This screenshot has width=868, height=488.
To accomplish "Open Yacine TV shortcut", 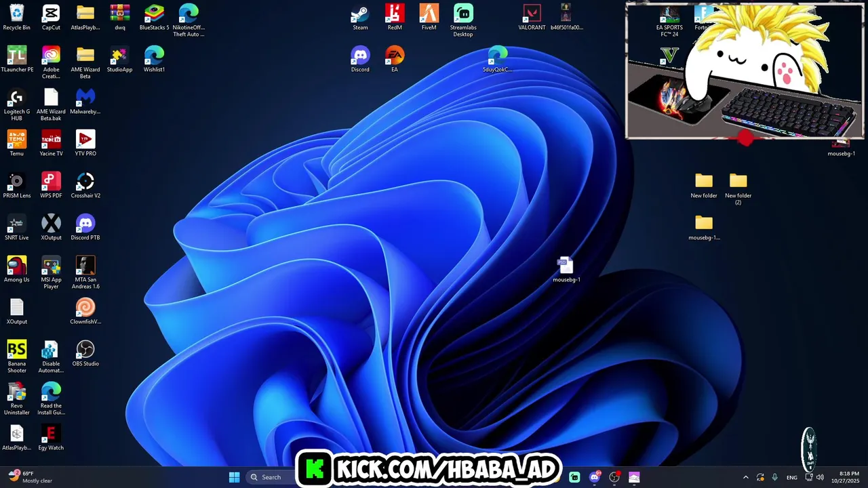I will click(51, 144).
